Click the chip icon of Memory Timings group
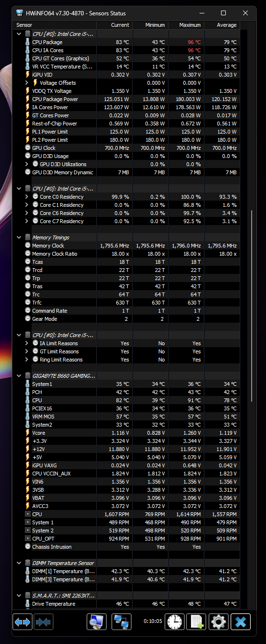Screen dimensions: 266x644 27,237
